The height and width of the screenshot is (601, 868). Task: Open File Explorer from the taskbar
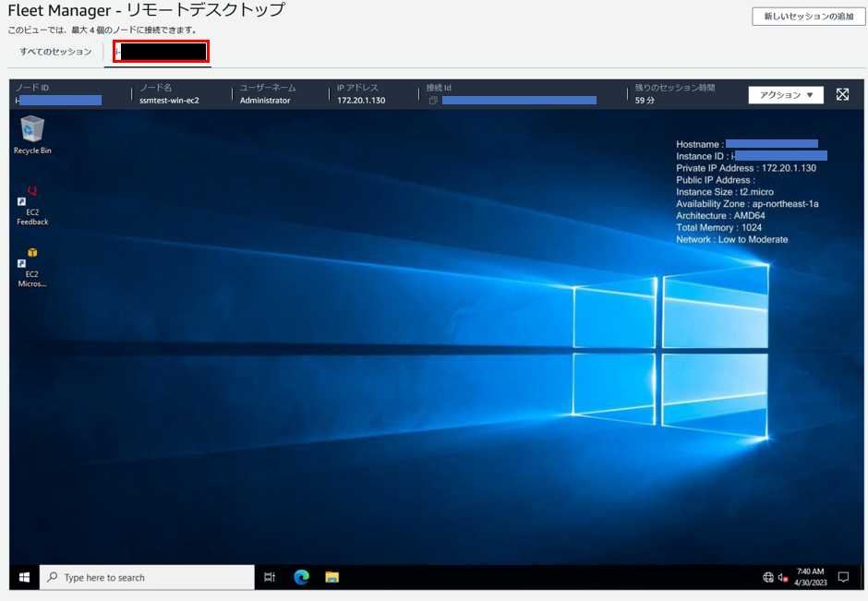[332, 577]
